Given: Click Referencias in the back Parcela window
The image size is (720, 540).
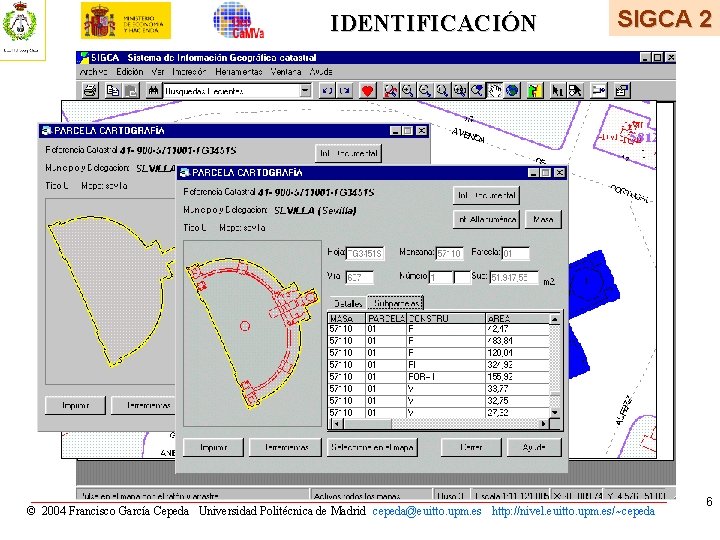Looking at the screenshot, I should coord(144,405).
